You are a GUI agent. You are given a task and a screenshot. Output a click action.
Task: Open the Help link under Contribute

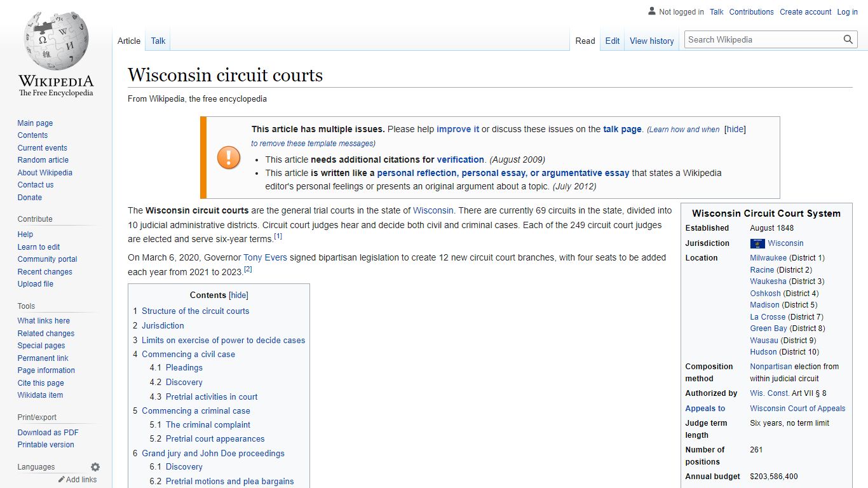pos(25,234)
